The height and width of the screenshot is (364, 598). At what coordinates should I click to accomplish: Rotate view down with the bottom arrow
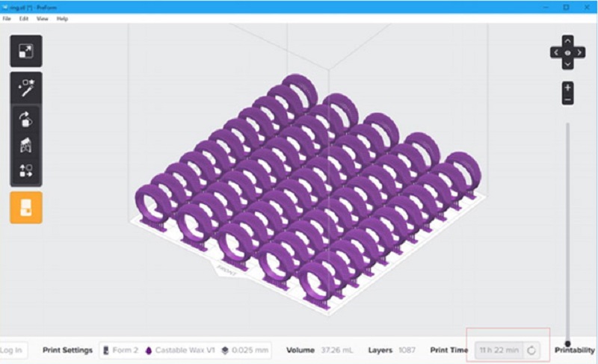568,65
